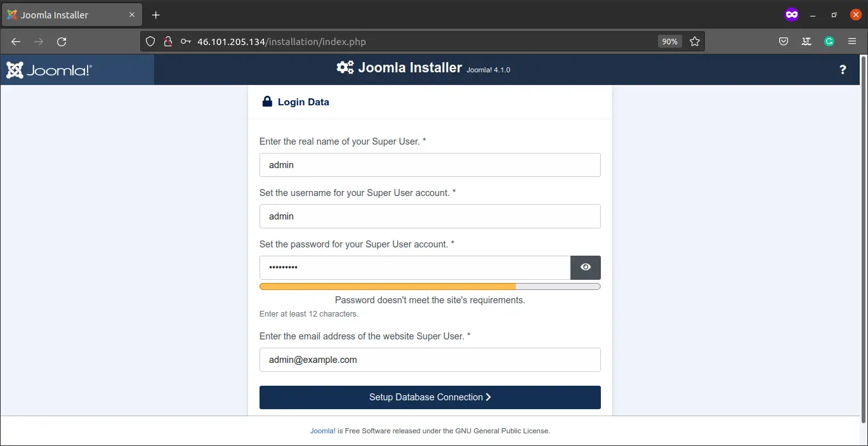Image resolution: width=868 pixels, height=446 pixels.
Task: Open the Joomla! footer link
Action: 323,431
